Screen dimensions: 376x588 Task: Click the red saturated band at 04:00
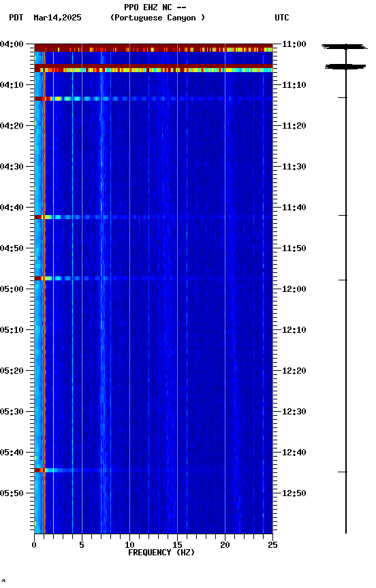pos(153,48)
